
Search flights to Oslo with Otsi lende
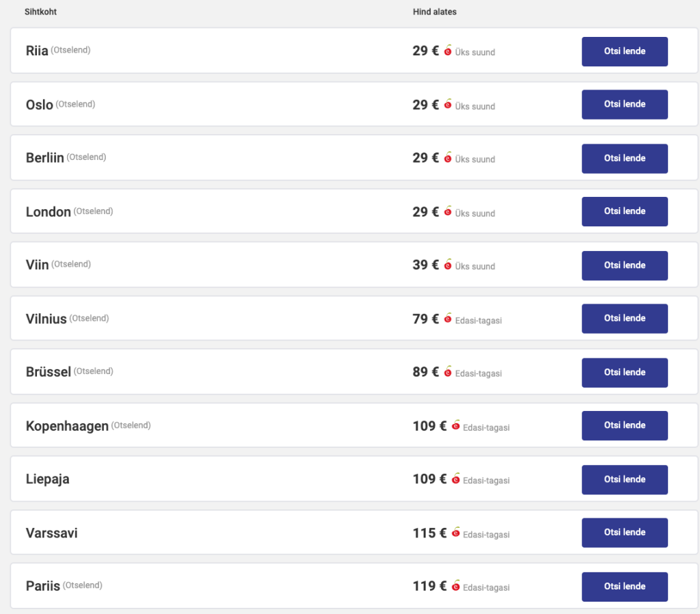point(624,105)
